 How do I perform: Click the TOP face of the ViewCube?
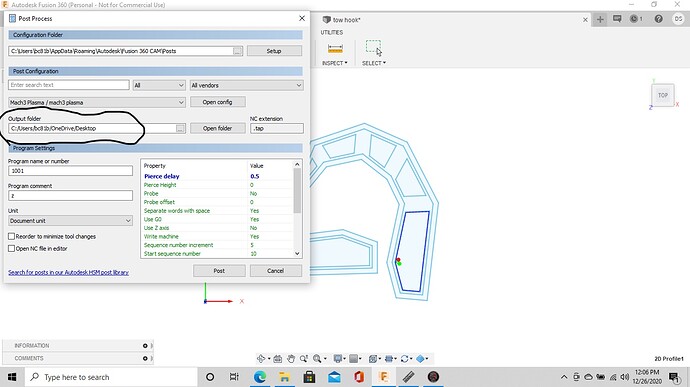click(663, 95)
